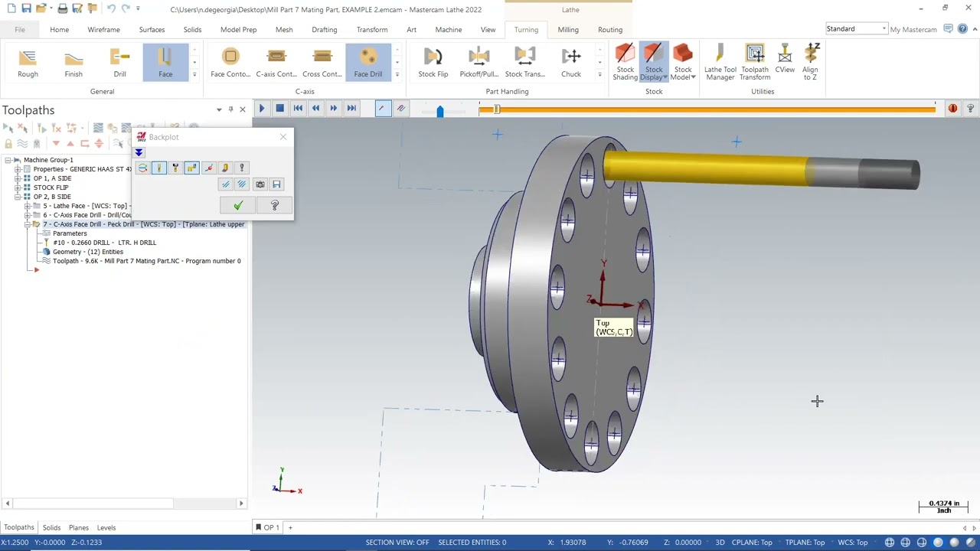Viewport: 980px width, 551px height.
Task: Expand operation 5 Lathe Face
Action: [x=27, y=206]
